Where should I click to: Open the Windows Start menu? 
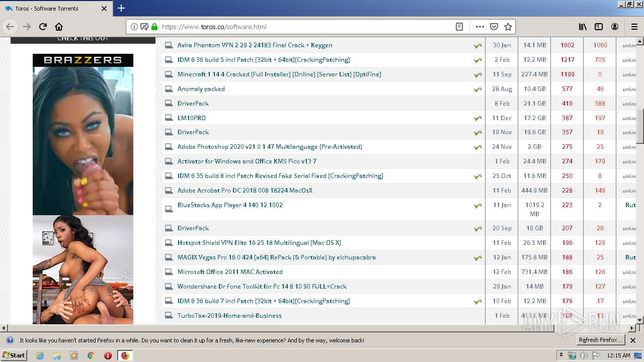14,355
